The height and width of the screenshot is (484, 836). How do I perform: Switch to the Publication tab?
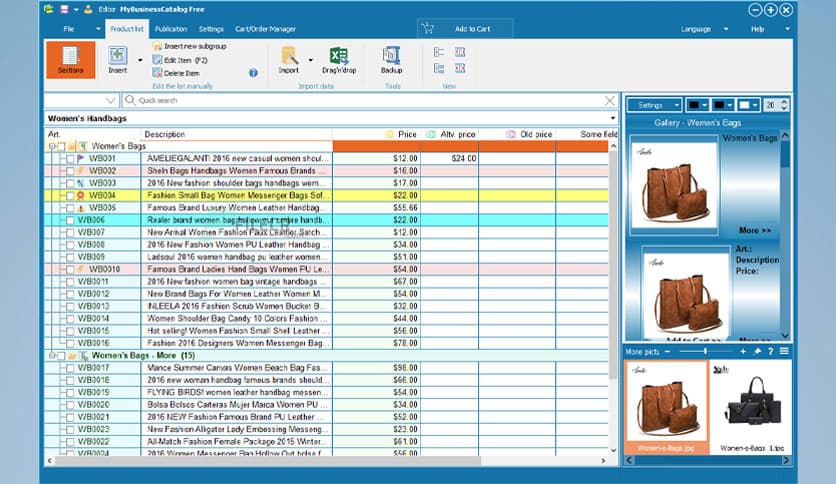(x=171, y=29)
